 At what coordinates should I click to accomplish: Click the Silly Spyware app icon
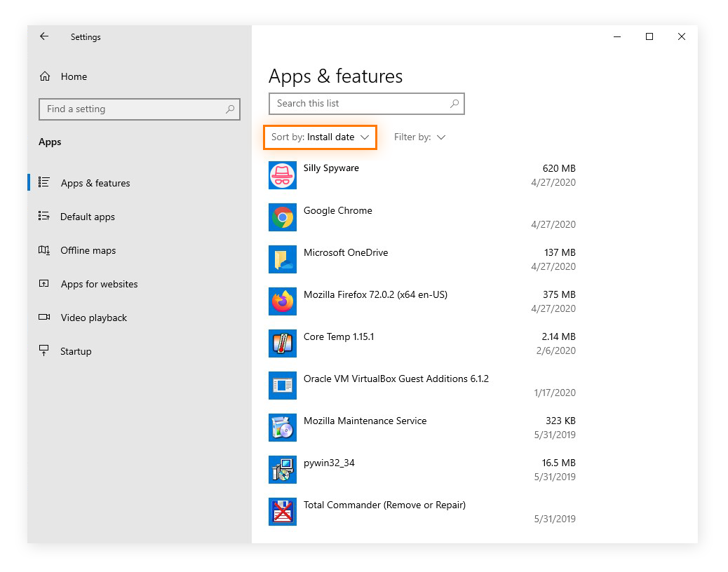(x=282, y=175)
